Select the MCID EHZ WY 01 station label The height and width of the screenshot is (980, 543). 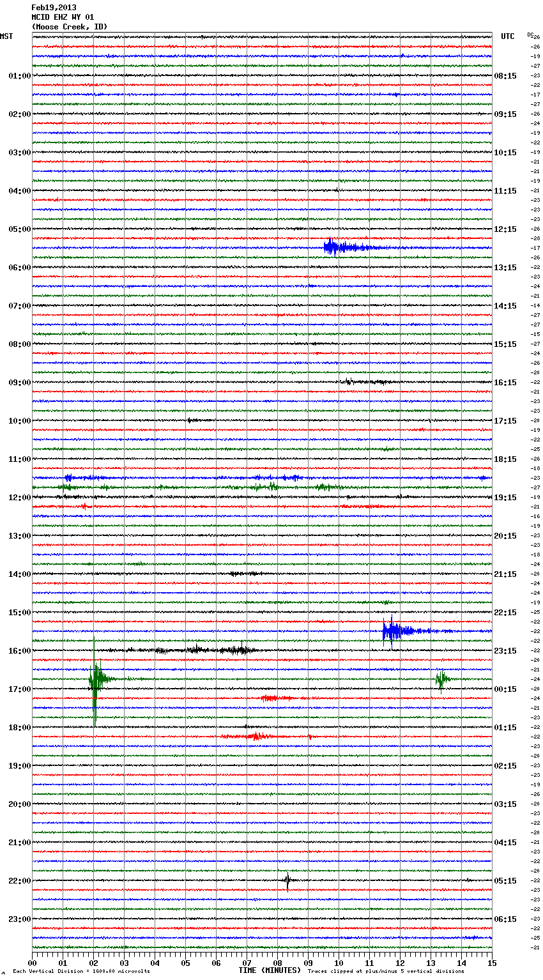63,17
